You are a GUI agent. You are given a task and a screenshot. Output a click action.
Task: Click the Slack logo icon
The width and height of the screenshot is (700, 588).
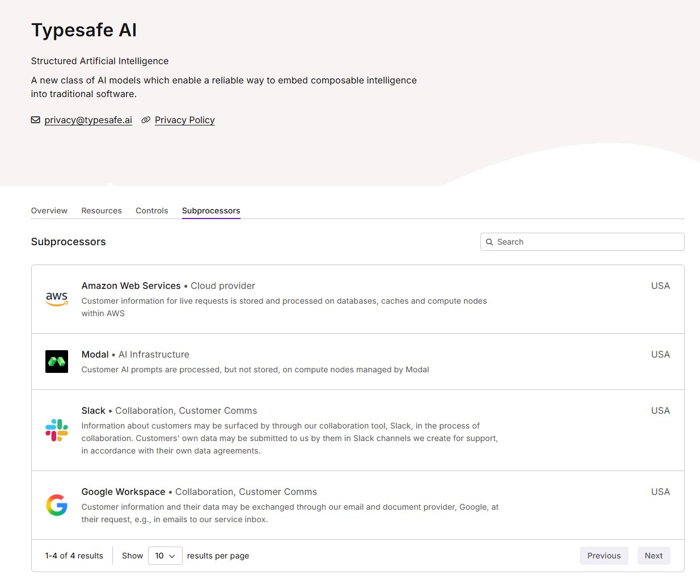[57, 430]
